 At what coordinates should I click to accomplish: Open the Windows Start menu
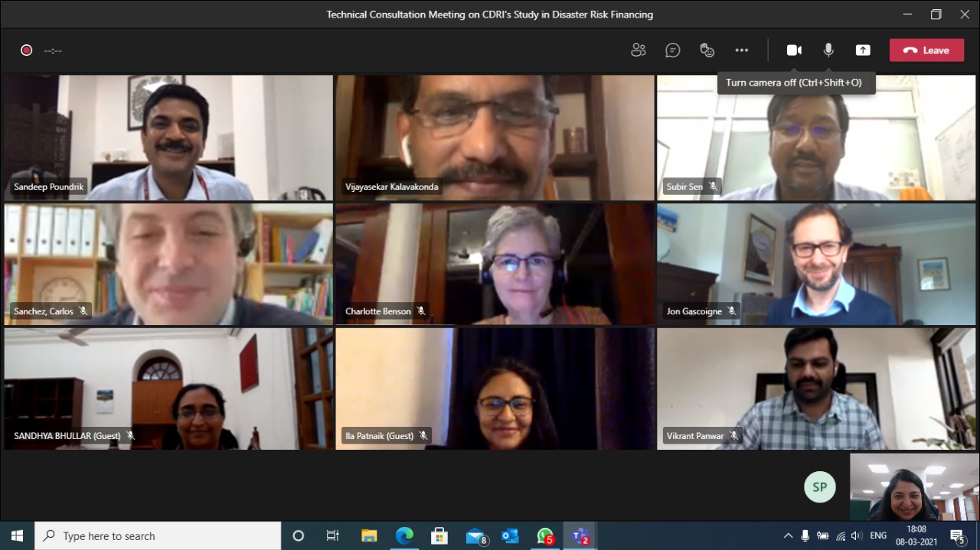pos(17,535)
